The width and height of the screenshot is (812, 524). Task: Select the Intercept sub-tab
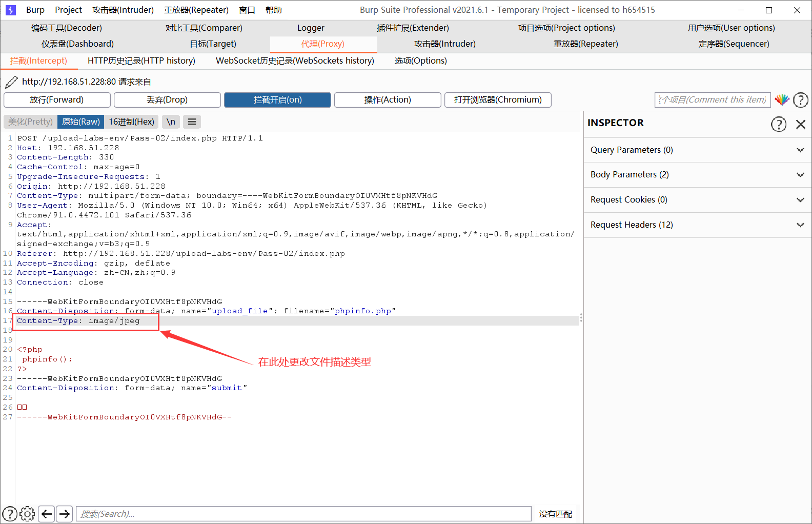click(39, 61)
